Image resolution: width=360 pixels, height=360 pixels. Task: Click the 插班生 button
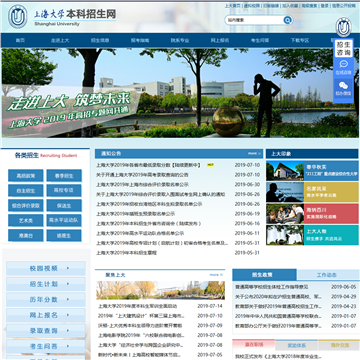click(x=64, y=235)
